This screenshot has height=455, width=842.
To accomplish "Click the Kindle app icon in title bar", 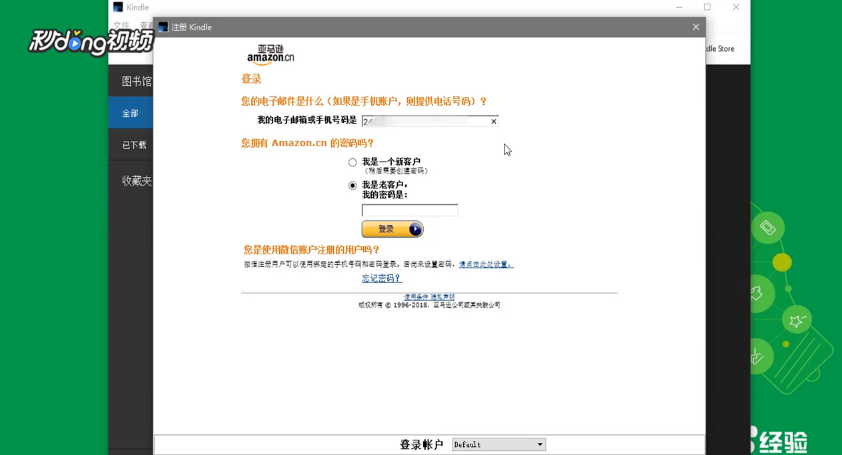I will (x=118, y=7).
